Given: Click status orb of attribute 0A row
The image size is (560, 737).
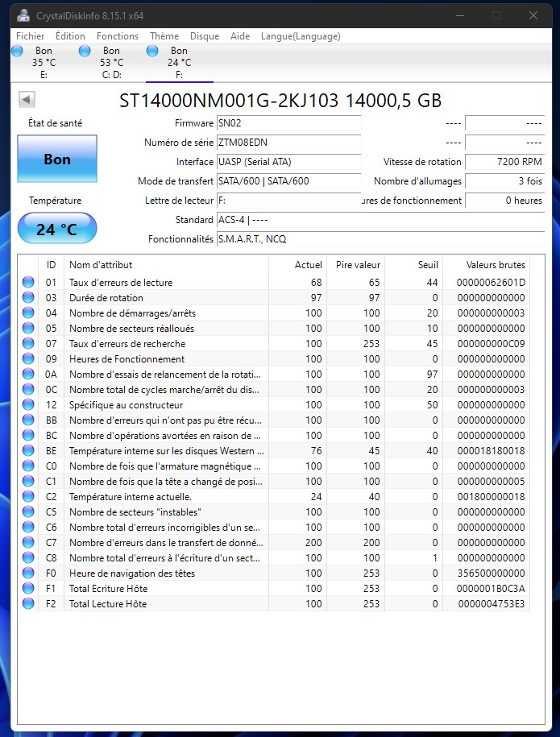Looking at the screenshot, I should pos(28,375).
